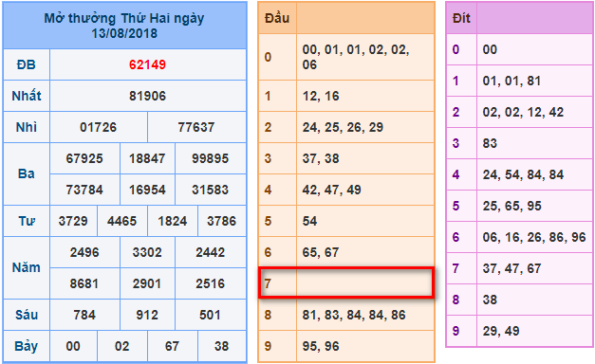Select fourth prize number 3729
The height and width of the screenshot is (364, 595).
click(x=73, y=221)
